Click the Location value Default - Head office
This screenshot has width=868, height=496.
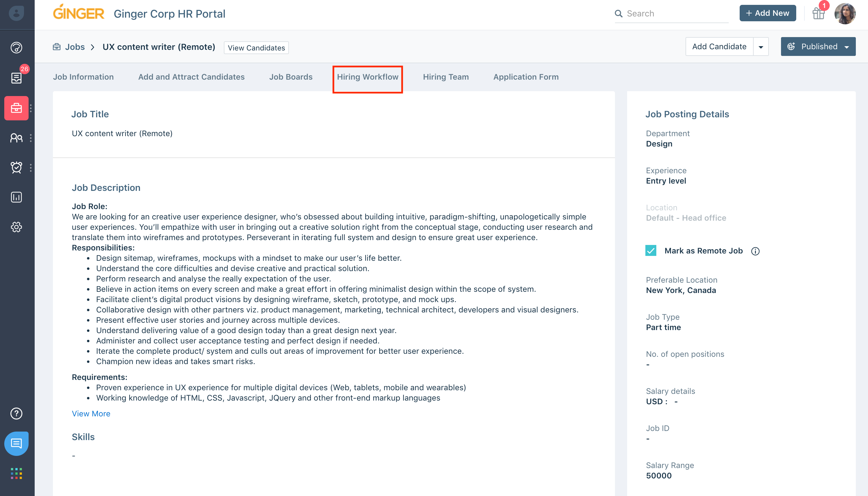pyautogui.click(x=686, y=218)
